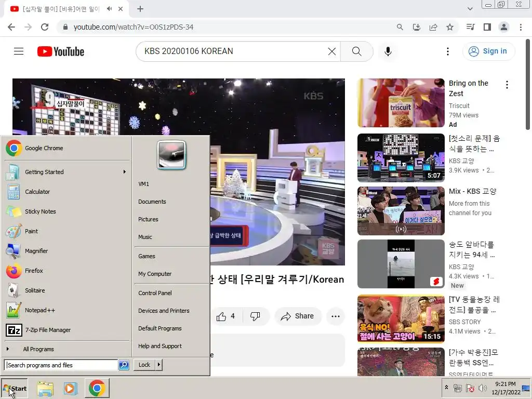Open Google Chrome from Start menu

coord(67,148)
